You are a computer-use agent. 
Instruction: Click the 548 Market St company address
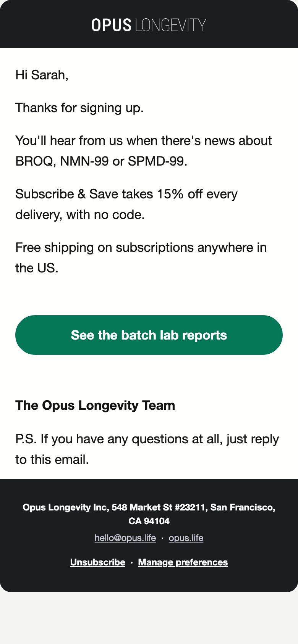coord(149,514)
